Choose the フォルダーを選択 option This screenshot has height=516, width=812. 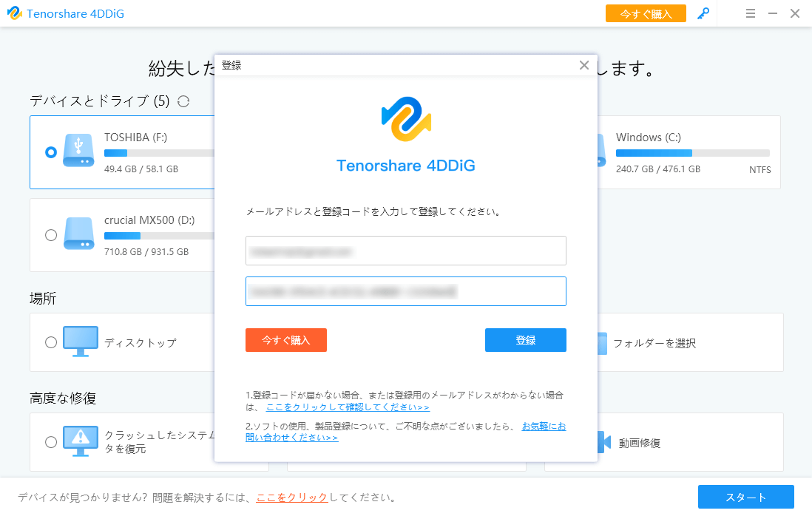point(654,343)
